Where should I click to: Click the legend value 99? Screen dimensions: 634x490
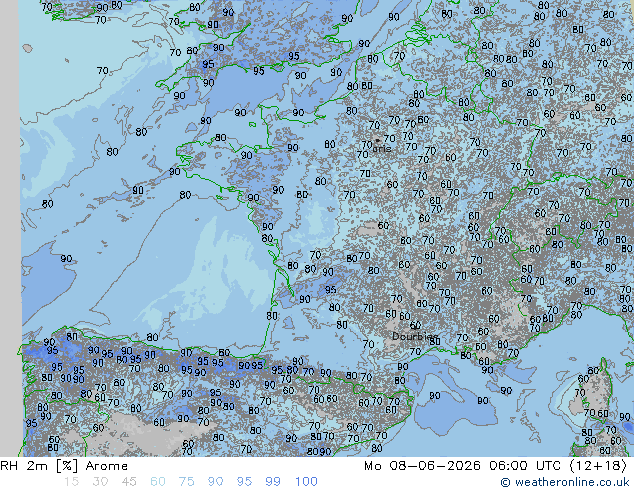[273, 482]
